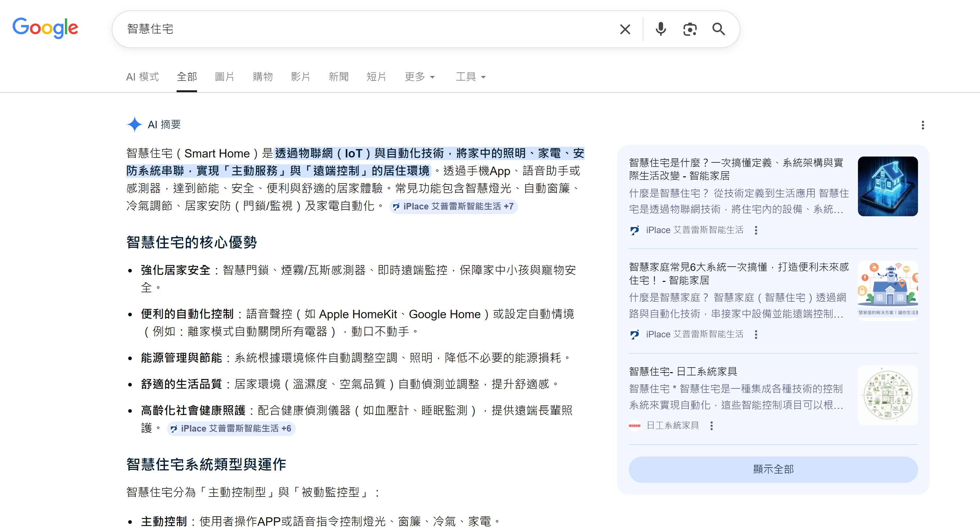This screenshot has height=529, width=980.
Task: Expand the 更多 dropdown
Action: (x=419, y=77)
